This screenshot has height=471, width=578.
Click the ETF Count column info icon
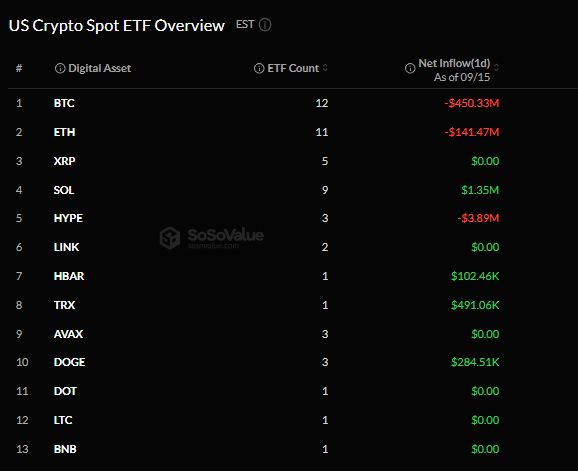[x=259, y=68]
